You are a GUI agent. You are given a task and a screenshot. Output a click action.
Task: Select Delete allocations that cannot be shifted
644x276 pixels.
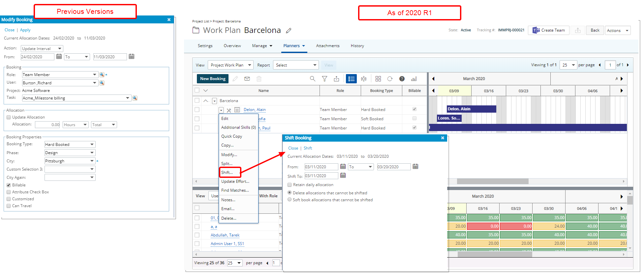pos(290,193)
